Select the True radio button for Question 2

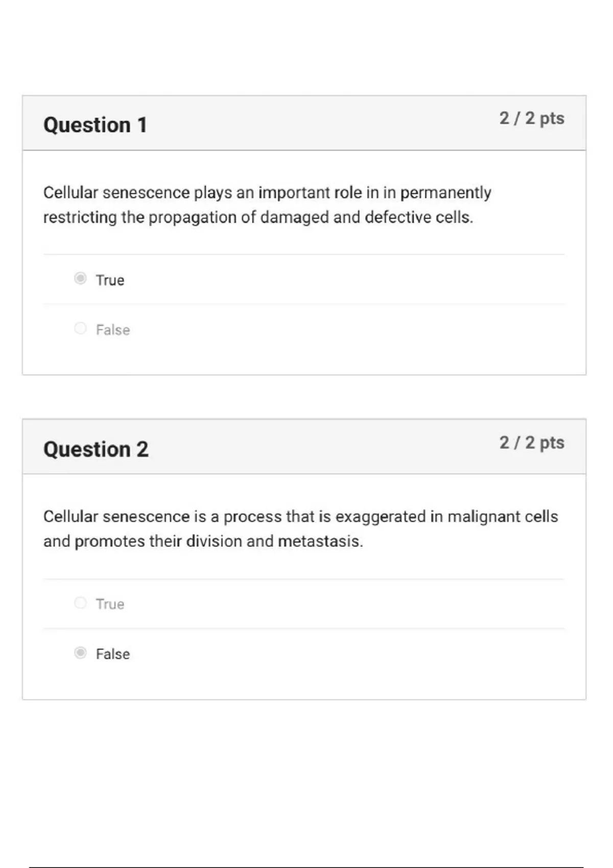80,603
